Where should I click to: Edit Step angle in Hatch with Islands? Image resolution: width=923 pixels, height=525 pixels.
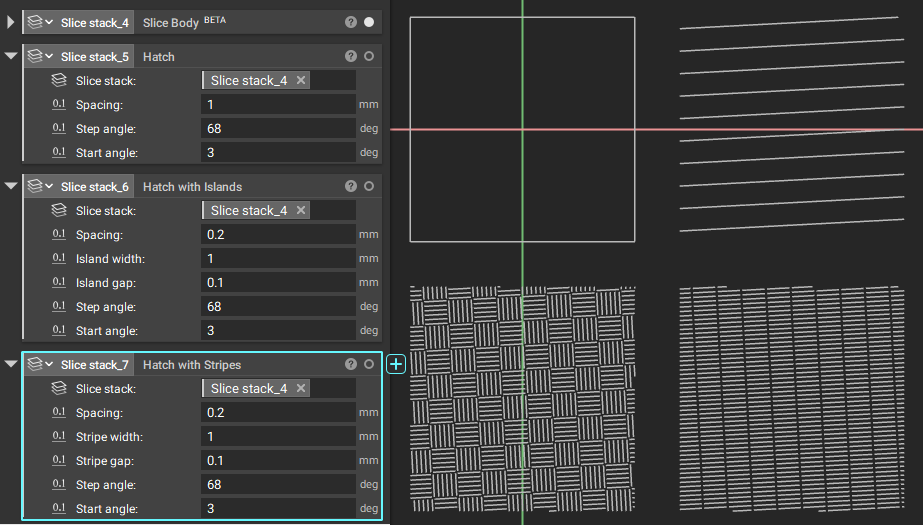pyautogui.click(x=278, y=307)
